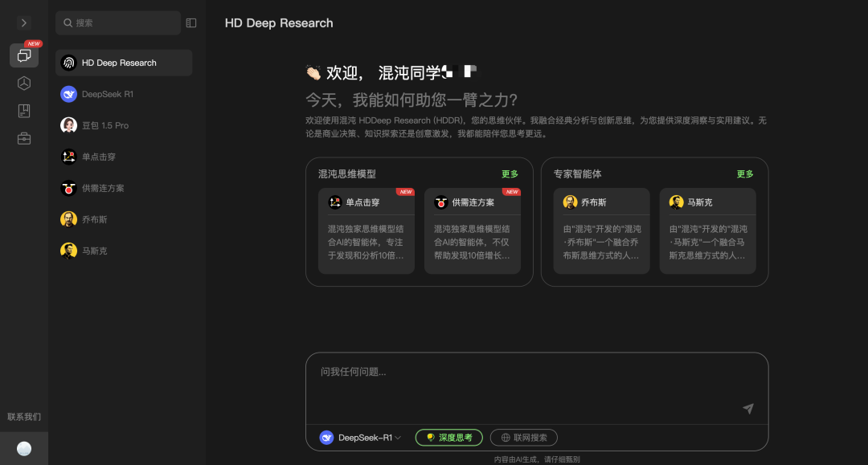The image size is (868, 465).
Task: Send the message with the paper plane icon
Action: pyautogui.click(x=748, y=409)
